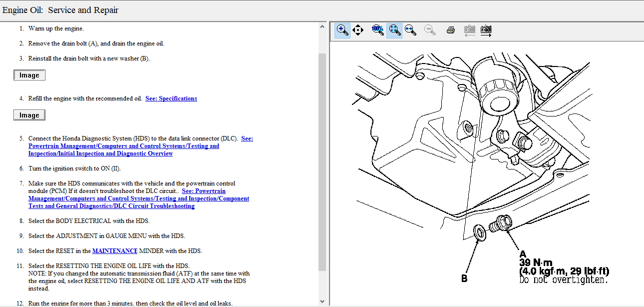Print the diagram with the printer icon
This screenshot has width=644, height=307.
coord(450,30)
